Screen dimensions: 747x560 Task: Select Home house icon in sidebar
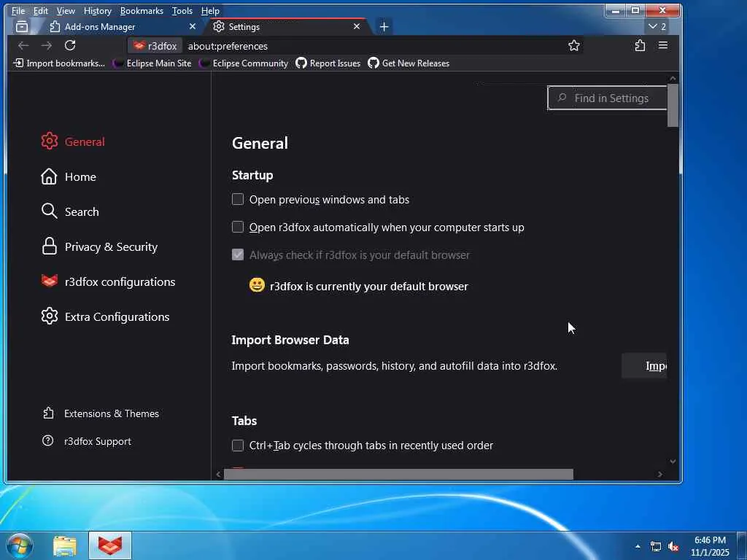(x=49, y=176)
